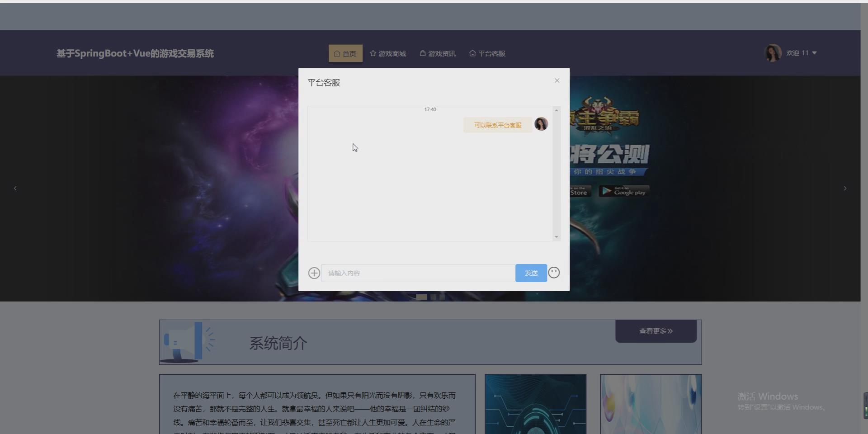The image size is (868, 434).
Task: Select the first carousel indicator dot
Action: (421, 297)
